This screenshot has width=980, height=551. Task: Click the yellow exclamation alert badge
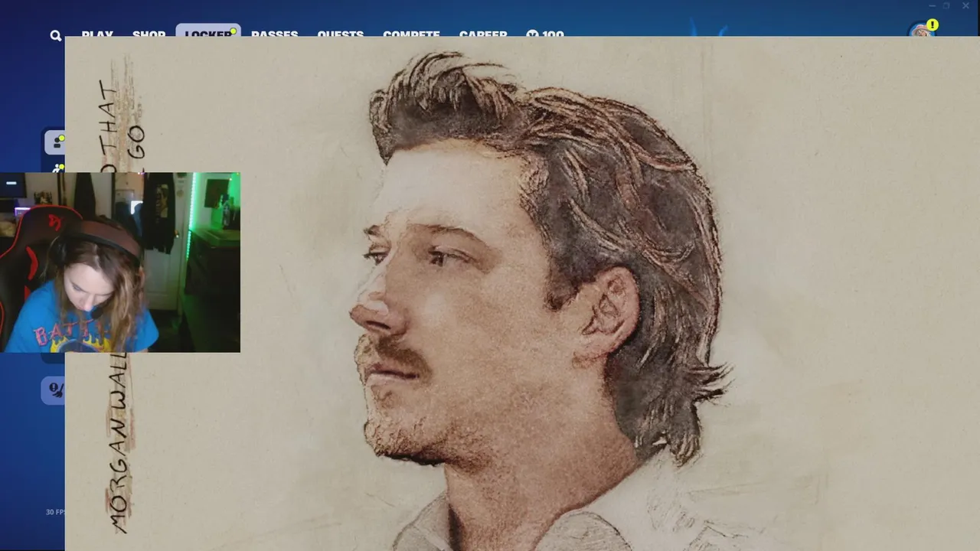[x=932, y=25]
